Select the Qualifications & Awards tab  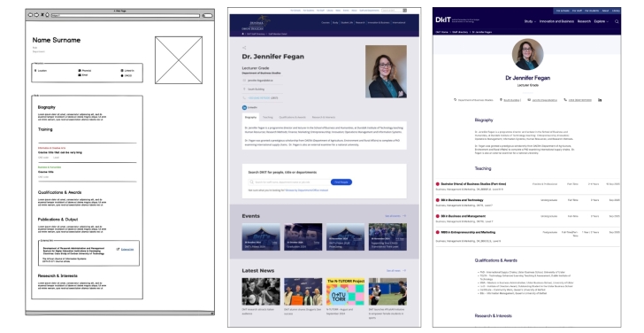pos(293,117)
